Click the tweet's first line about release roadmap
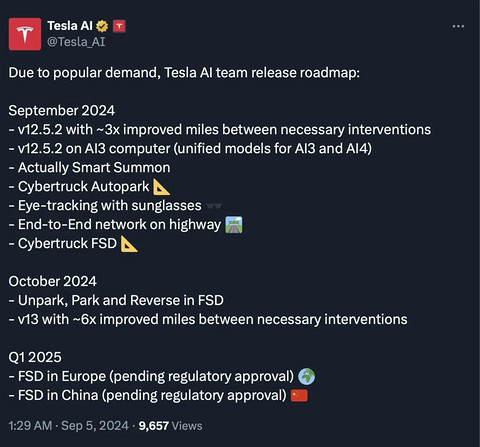Screen dimensions: 480x447 (x=184, y=73)
